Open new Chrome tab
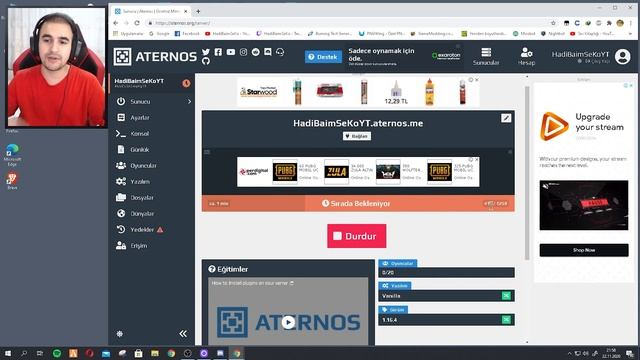Screen dimensions: 640x360 coord(198,11)
